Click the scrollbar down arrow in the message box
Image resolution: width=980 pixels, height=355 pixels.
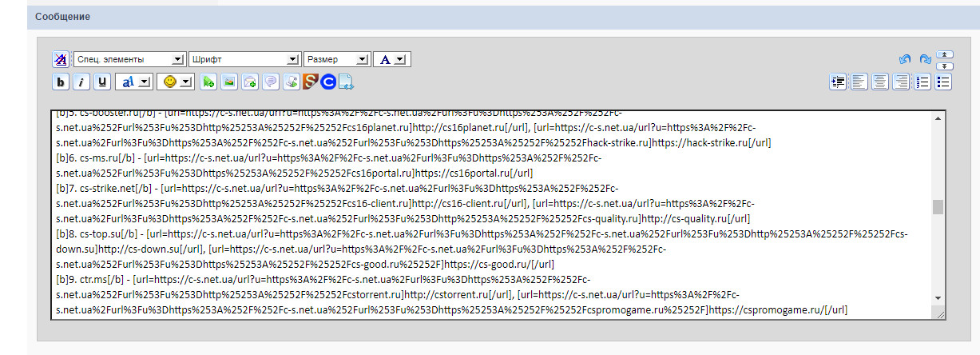tap(938, 297)
